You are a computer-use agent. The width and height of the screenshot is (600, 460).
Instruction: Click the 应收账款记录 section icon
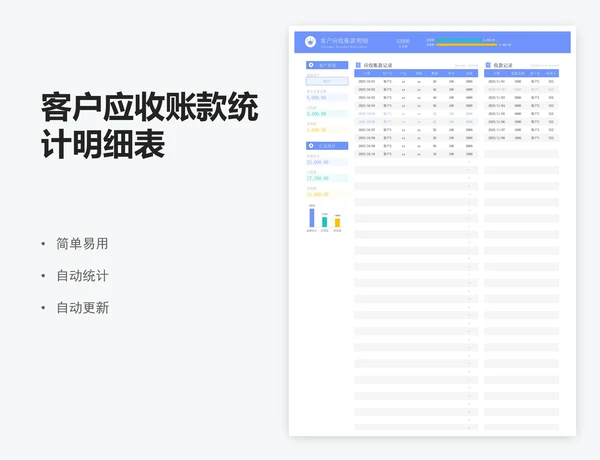358,65
